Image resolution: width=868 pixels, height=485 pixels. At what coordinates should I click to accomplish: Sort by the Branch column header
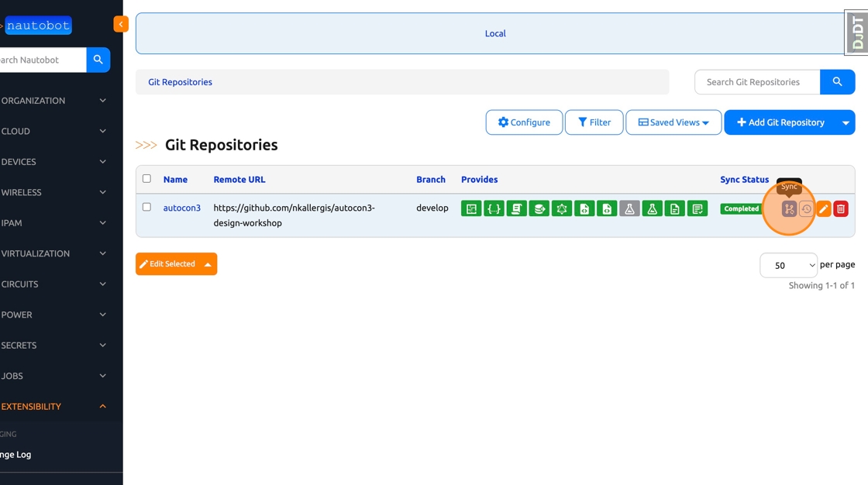pyautogui.click(x=431, y=180)
